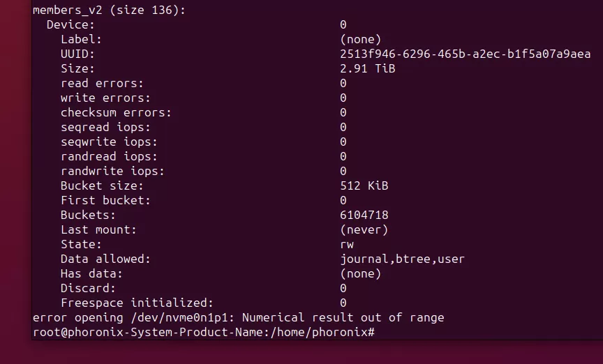603x364 pixels.
Task: Click the shell prompt at the bottom
Action: point(204,333)
